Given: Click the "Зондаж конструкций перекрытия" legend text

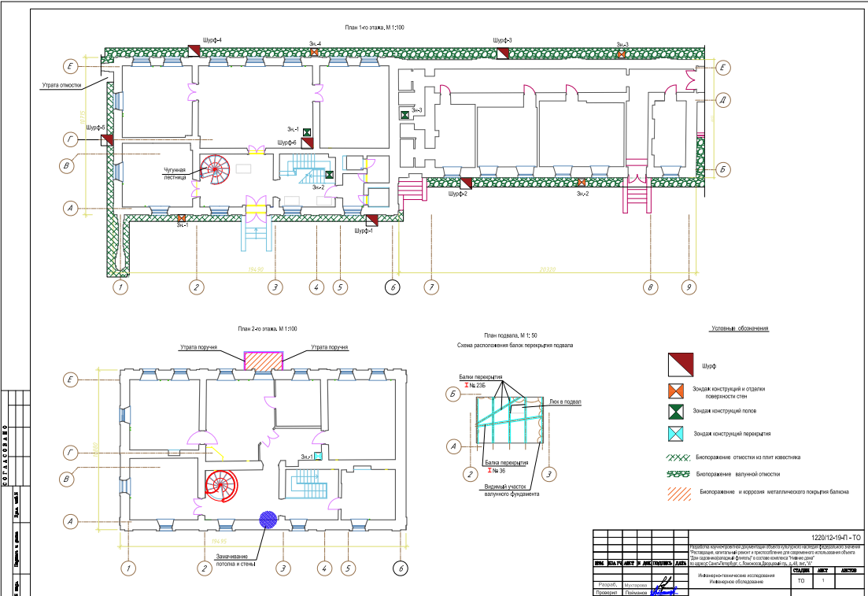Looking at the screenshot, I should point(732,434).
